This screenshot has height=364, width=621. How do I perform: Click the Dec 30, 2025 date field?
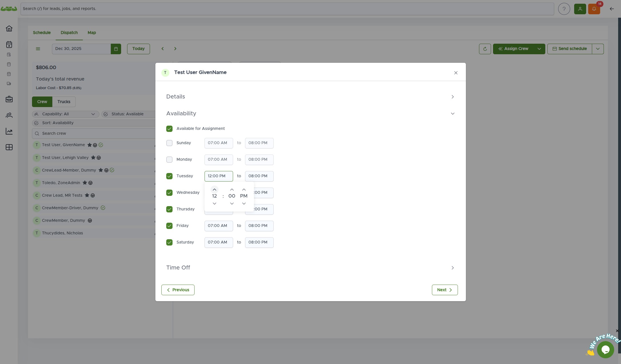coord(81,49)
